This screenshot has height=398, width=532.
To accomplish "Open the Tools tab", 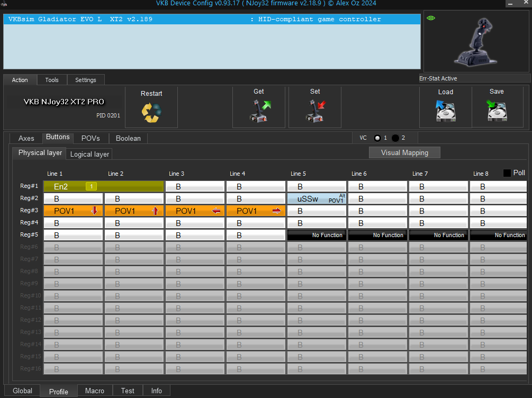I will (x=52, y=80).
